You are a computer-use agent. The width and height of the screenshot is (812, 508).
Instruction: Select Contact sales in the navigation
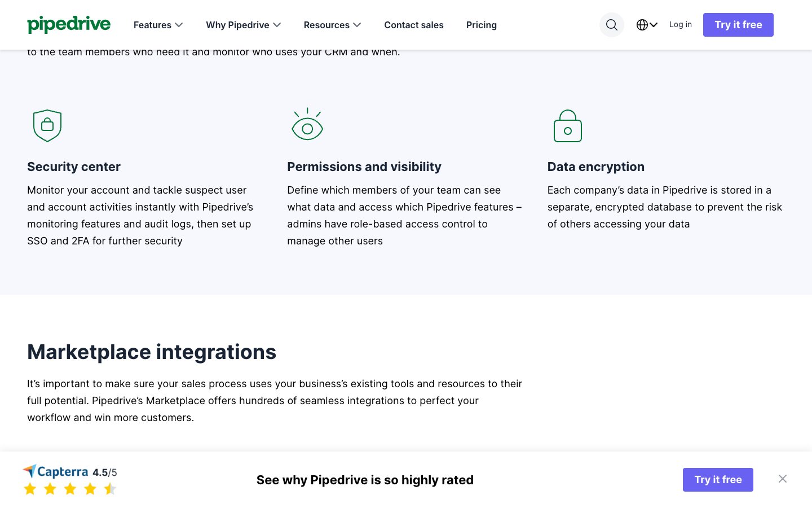(414, 25)
